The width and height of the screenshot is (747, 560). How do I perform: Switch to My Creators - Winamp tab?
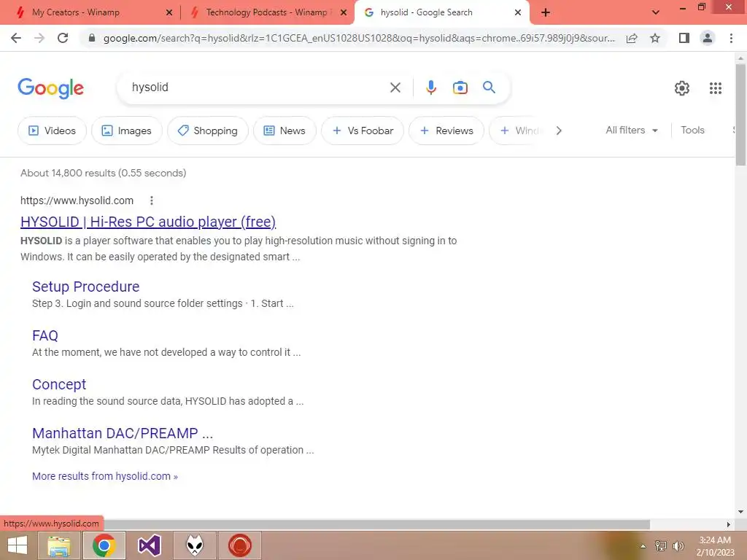tap(90, 12)
